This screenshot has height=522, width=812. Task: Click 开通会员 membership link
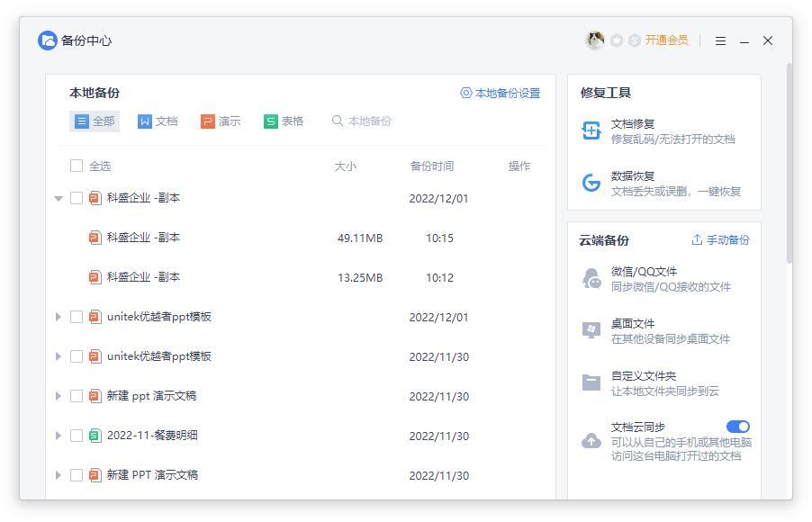[x=666, y=40]
